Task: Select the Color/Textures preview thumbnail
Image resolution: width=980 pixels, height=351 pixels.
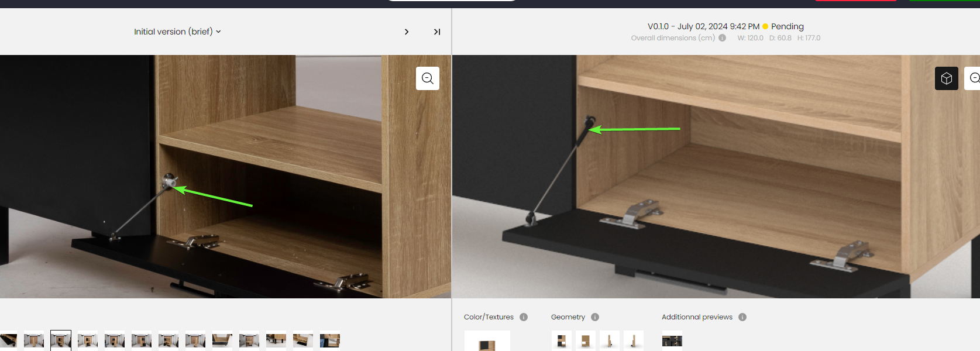Action: click(x=487, y=341)
